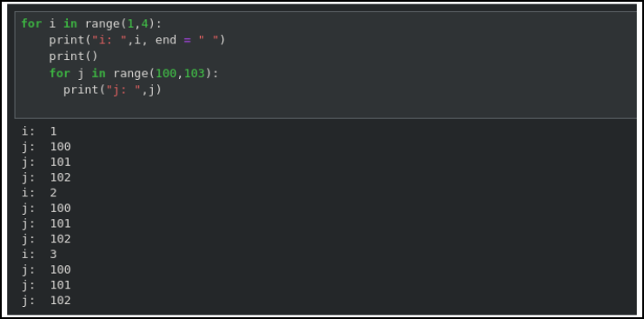Screen dimensions: 644x319
Task: Click the blank last line of code cell
Action: coord(325,105)
